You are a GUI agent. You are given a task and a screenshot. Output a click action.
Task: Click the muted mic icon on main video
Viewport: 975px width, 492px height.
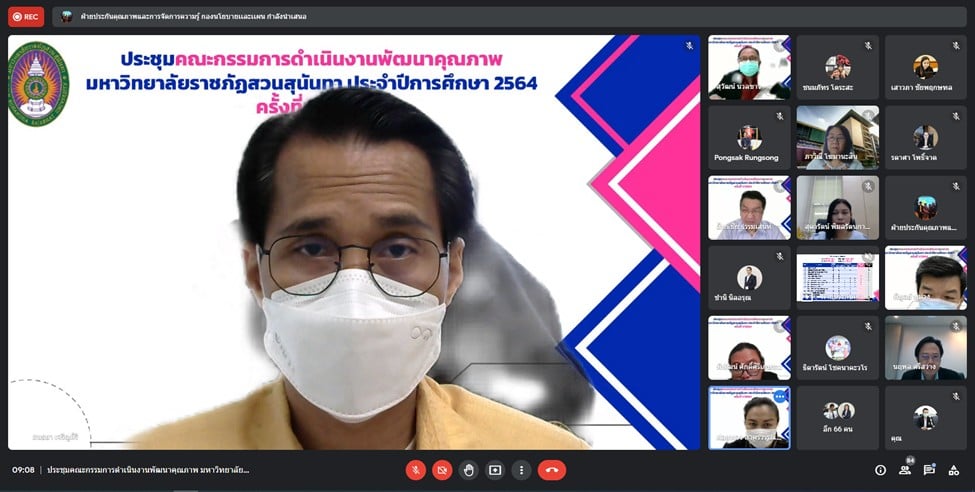pos(688,46)
